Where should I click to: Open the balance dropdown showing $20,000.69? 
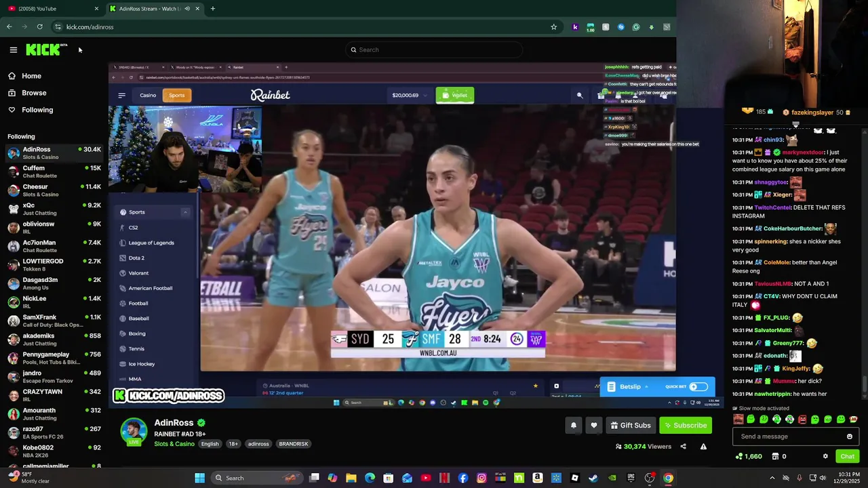410,96
